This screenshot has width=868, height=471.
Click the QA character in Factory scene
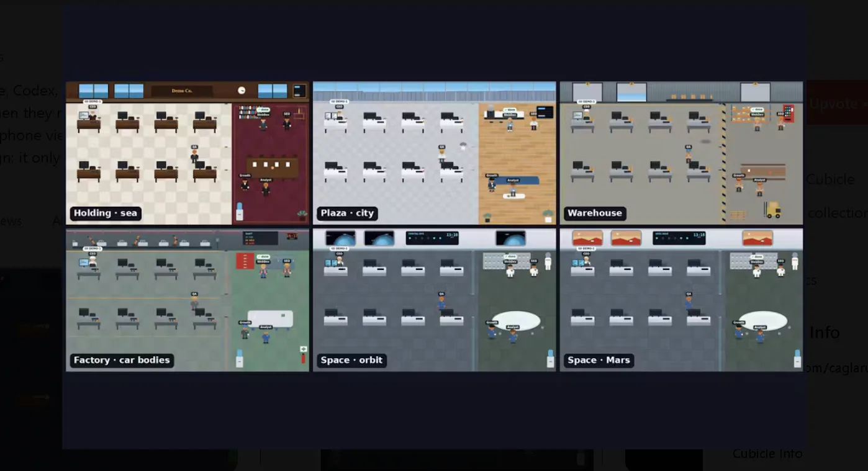click(x=194, y=302)
